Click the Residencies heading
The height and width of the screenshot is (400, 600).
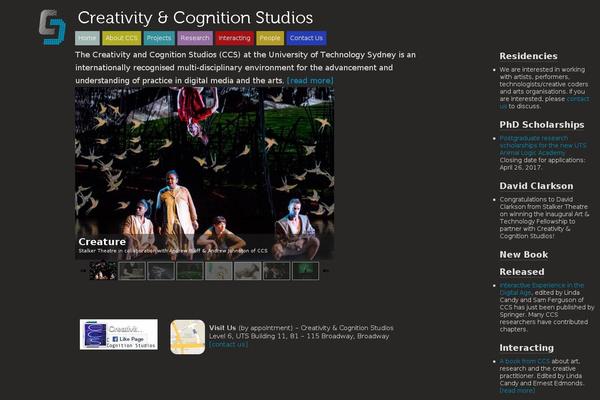coord(528,56)
